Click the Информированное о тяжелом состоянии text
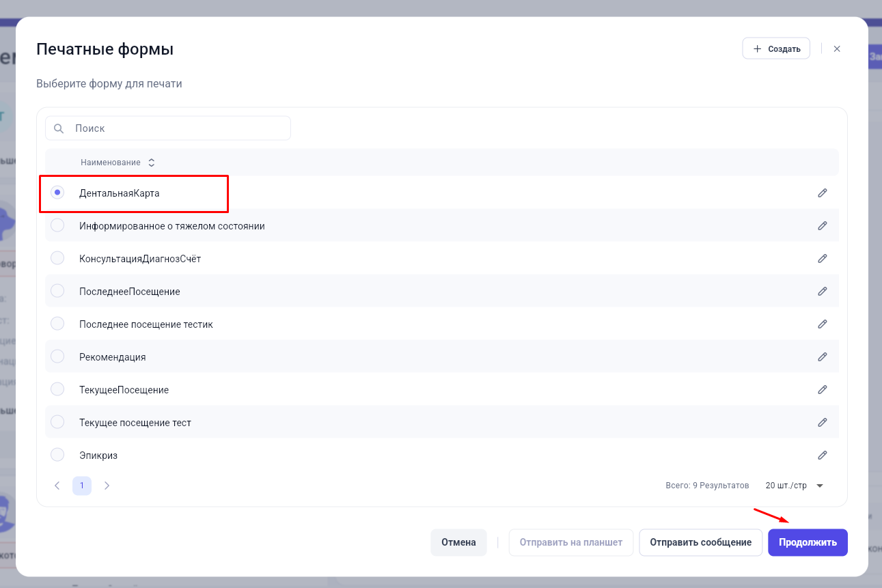The height and width of the screenshot is (588, 882). [x=172, y=226]
